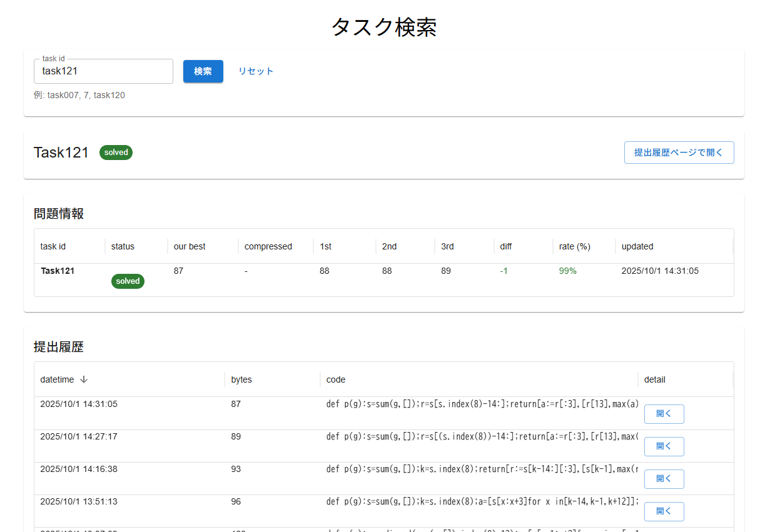The width and height of the screenshot is (760, 532).
Task: Click the datetime 2025/10/1 14:27:17 cell
Action: (79, 436)
